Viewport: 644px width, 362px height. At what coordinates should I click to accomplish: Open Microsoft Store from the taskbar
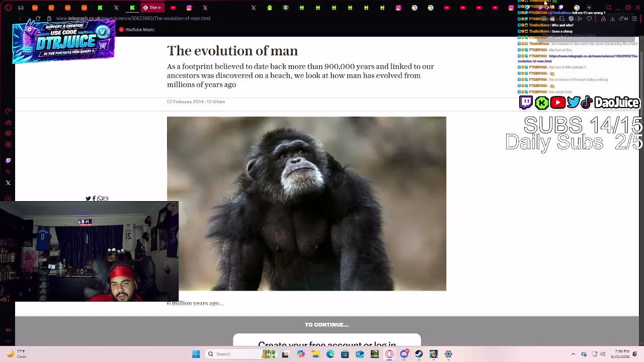point(345,354)
